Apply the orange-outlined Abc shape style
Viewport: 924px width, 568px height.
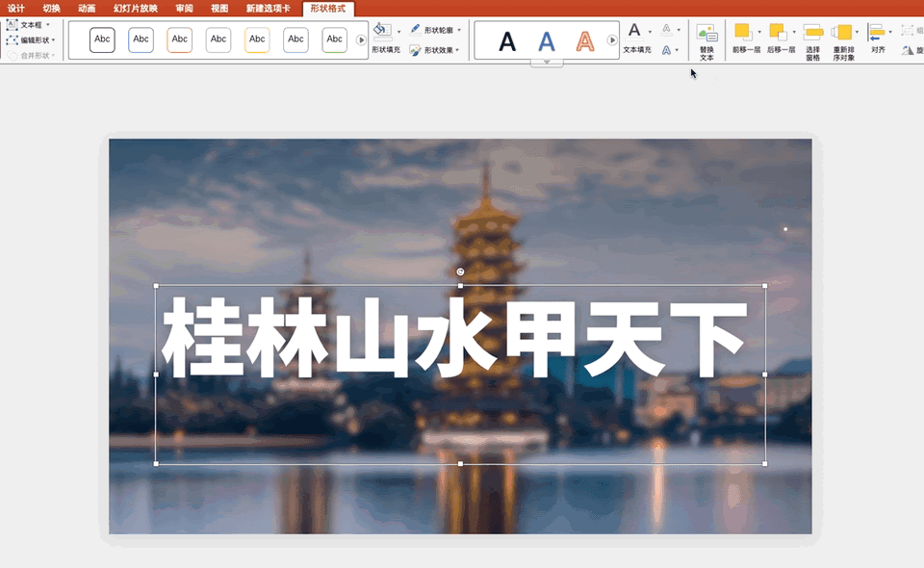click(x=180, y=39)
